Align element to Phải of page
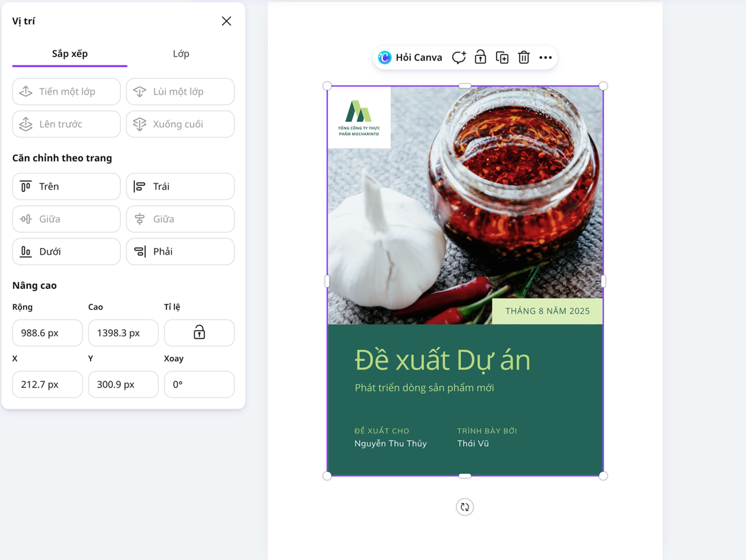746x560 pixels. 180,252
